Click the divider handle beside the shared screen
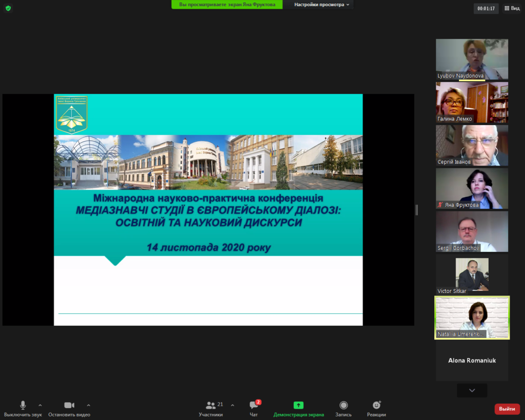This screenshot has height=420, width=525. click(x=416, y=210)
